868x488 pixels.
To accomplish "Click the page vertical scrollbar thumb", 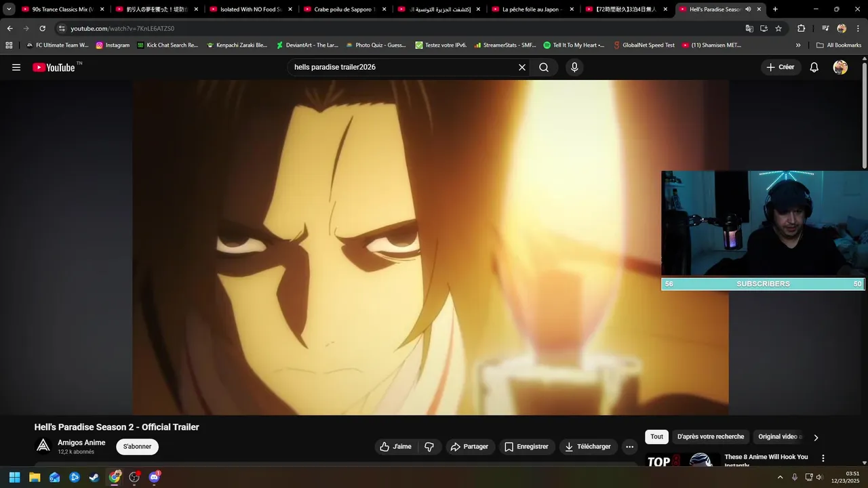I will click(865, 115).
